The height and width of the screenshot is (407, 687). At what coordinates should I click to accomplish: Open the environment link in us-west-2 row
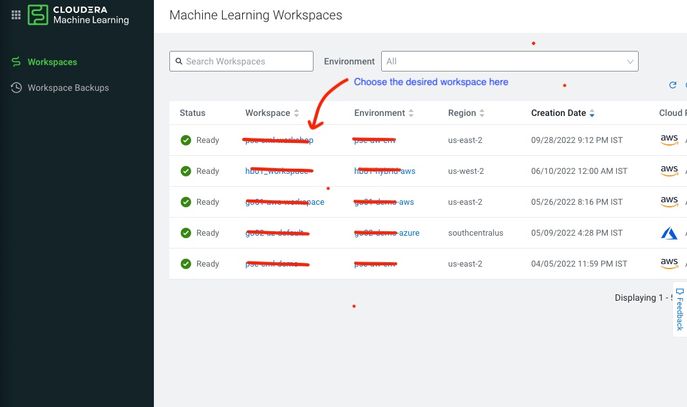385,171
